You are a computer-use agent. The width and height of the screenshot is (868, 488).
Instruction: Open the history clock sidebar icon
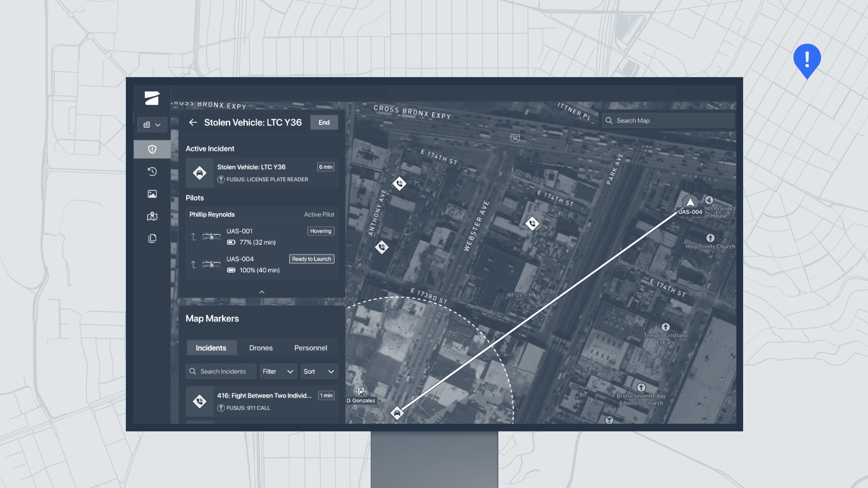152,172
